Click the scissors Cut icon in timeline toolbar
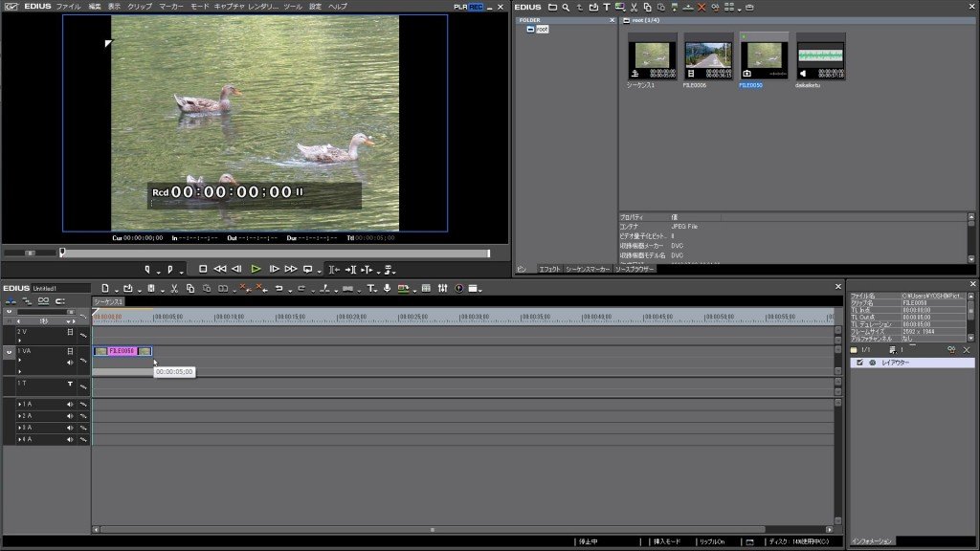 coord(174,289)
